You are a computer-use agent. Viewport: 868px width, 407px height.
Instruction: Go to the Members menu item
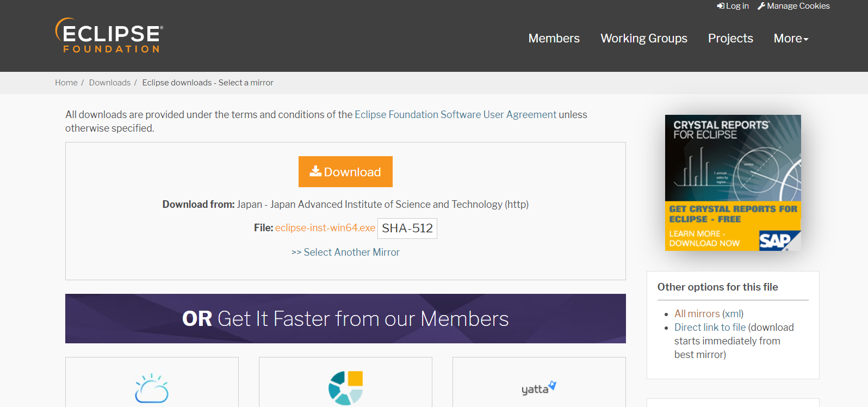(554, 38)
